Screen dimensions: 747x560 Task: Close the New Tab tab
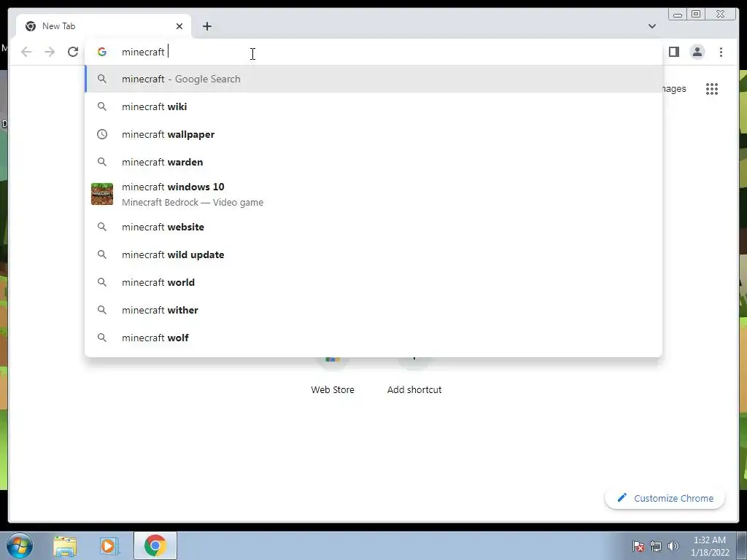point(179,26)
